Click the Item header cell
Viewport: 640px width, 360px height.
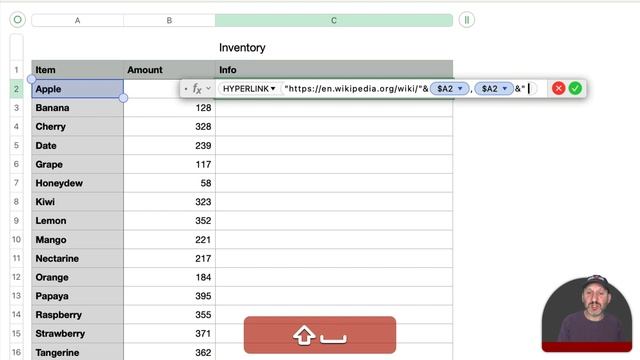tap(78, 70)
